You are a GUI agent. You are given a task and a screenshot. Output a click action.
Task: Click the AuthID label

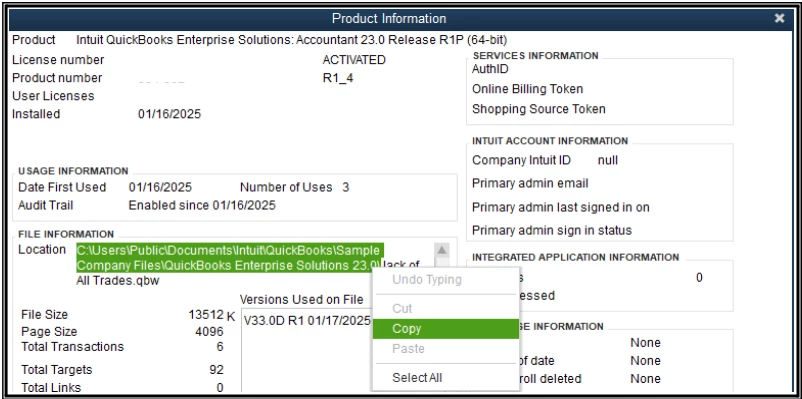pos(490,69)
